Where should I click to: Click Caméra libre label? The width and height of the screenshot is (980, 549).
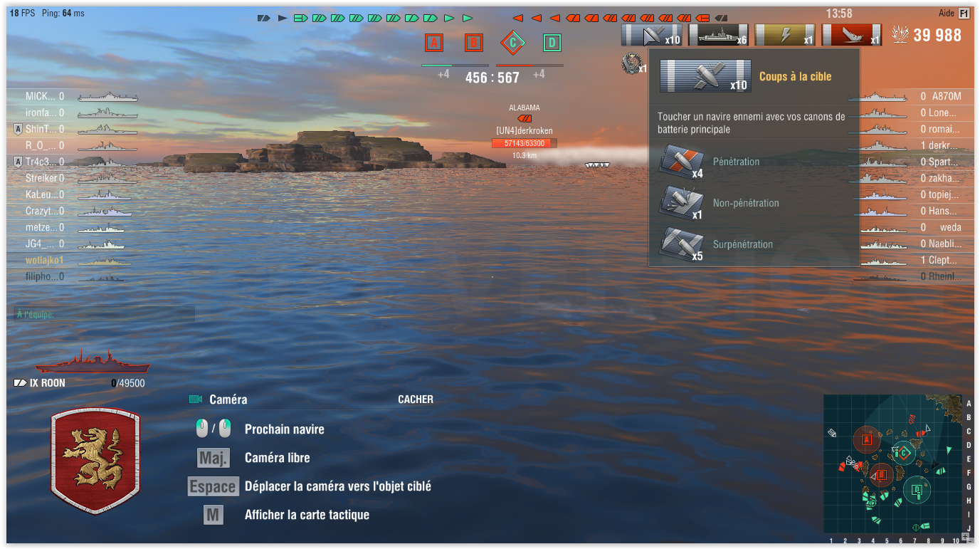278,458
